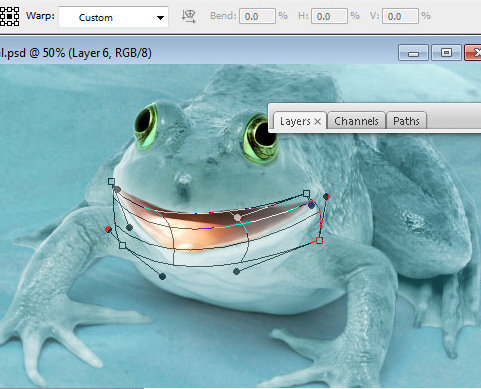
Task: Click the document title bar text Layer 6
Action: pyautogui.click(x=91, y=53)
